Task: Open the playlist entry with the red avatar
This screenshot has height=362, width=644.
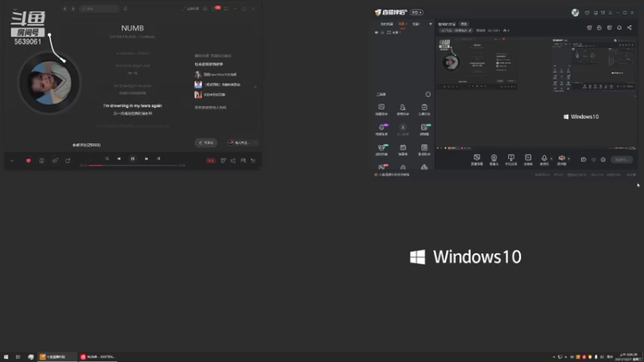Action: 210,94
